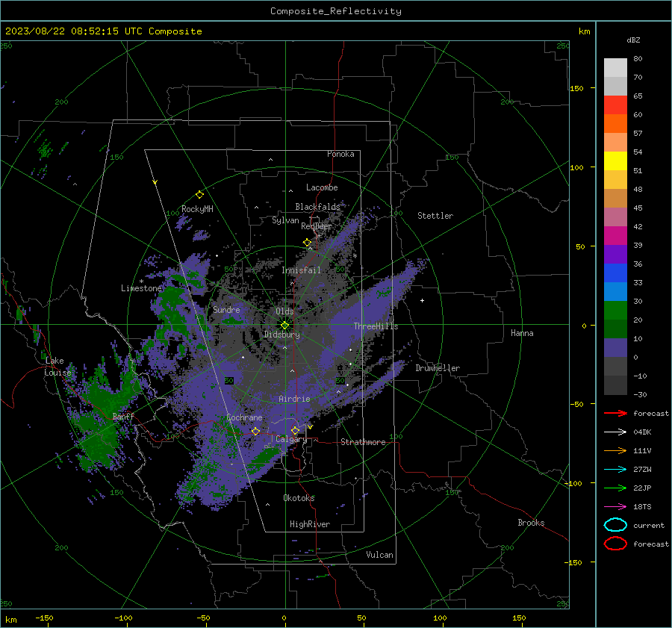
Task: Click the Composite_Reflectivity title
Action: (336, 11)
